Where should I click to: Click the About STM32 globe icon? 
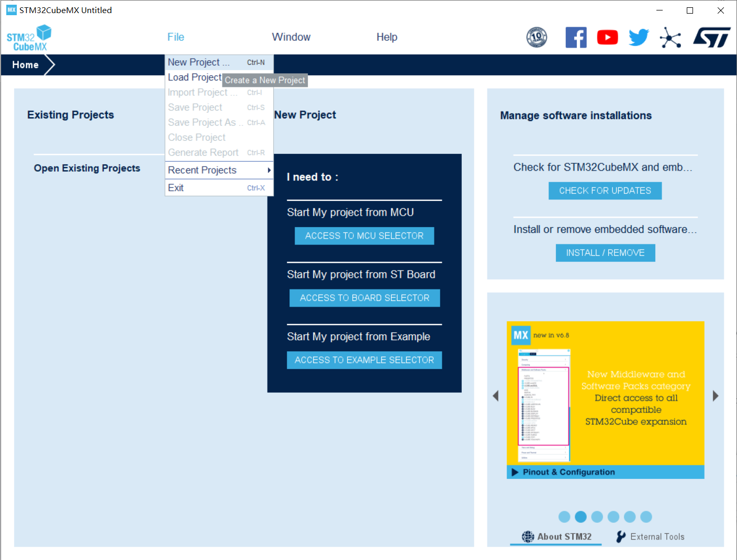(x=528, y=536)
